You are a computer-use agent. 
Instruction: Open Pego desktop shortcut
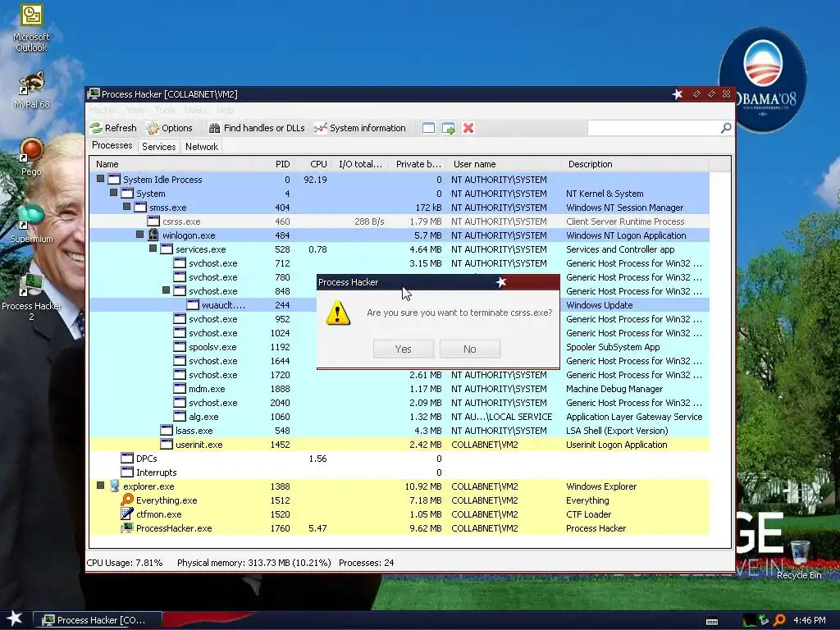click(x=31, y=157)
